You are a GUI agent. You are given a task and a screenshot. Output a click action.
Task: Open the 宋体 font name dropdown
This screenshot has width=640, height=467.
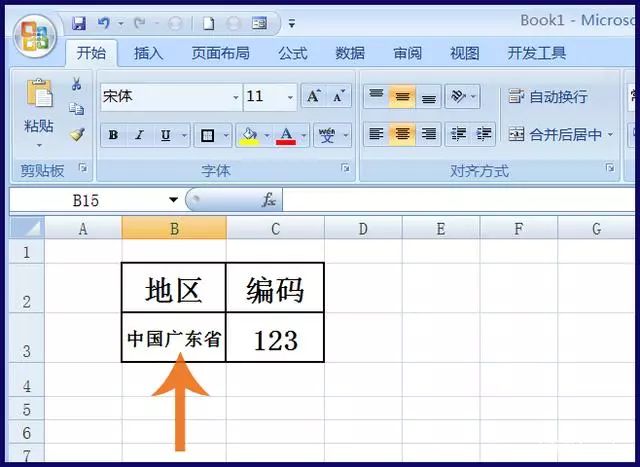(236, 98)
